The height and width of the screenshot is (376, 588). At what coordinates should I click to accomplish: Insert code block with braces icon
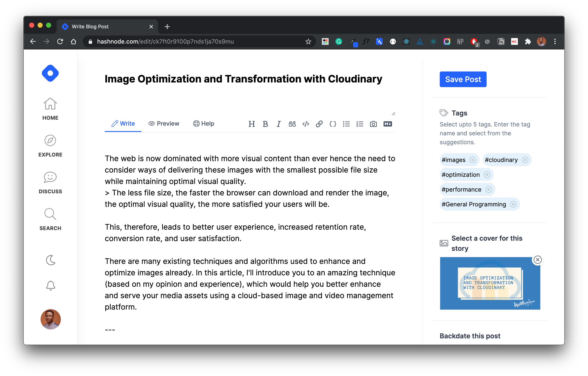(333, 124)
